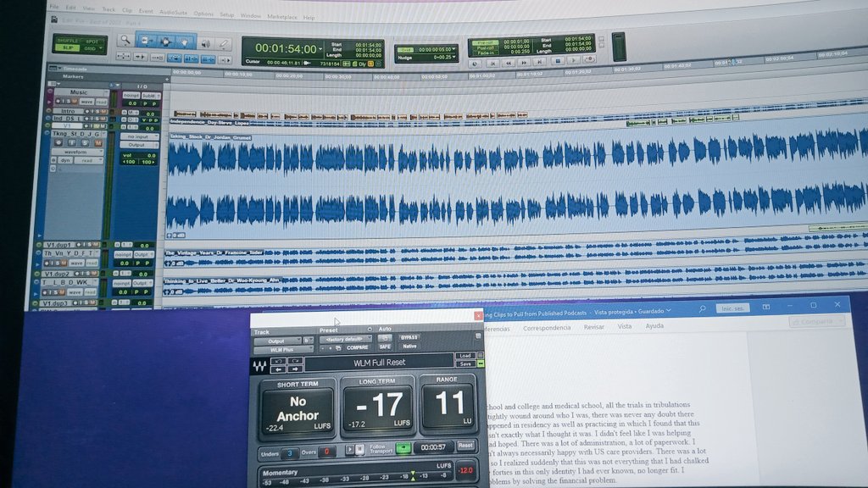Play the WLM loudness meter

(350, 449)
